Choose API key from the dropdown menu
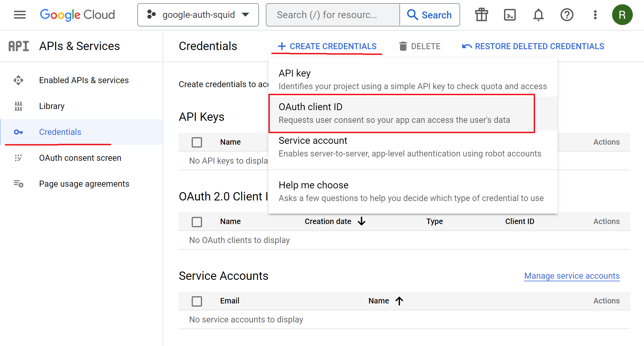The image size is (644, 346). (x=413, y=80)
